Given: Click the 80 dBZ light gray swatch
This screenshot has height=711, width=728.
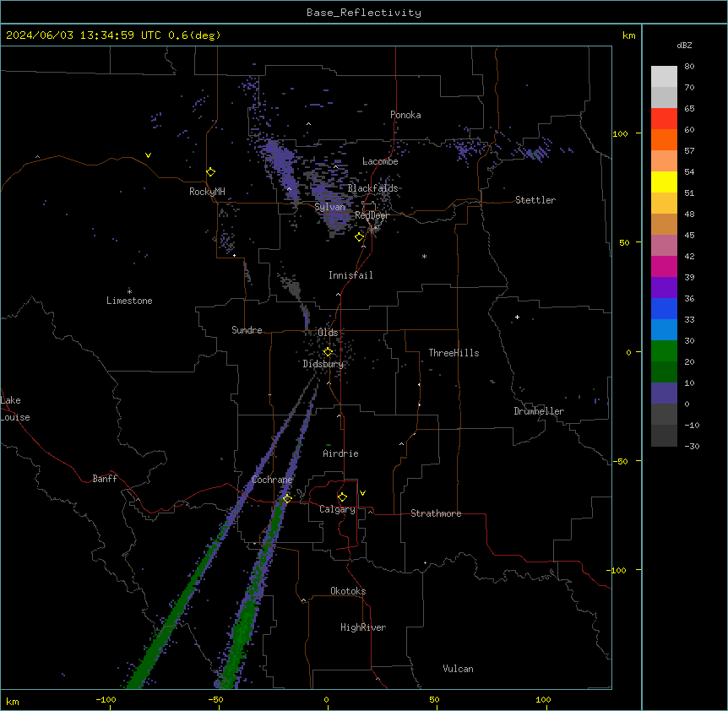Looking at the screenshot, I should [664, 76].
